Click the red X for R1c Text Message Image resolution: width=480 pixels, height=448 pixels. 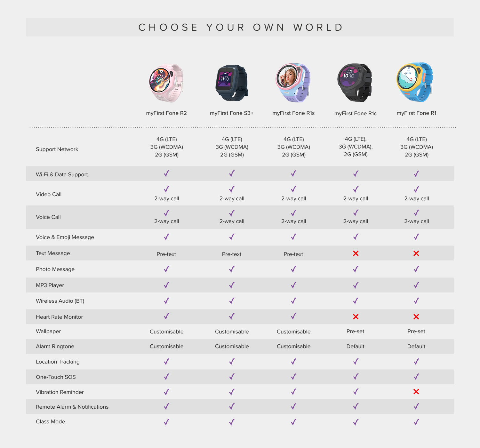click(x=356, y=253)
